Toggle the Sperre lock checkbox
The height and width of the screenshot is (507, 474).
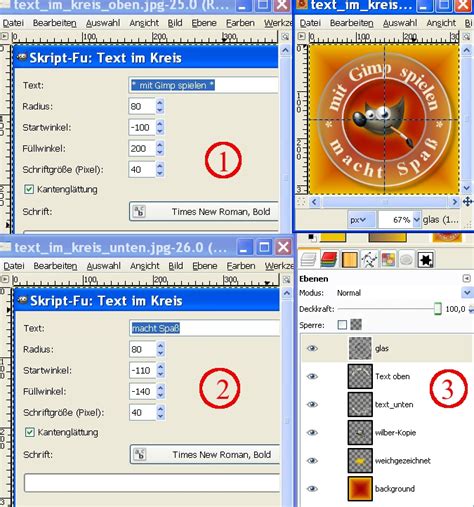342,325
